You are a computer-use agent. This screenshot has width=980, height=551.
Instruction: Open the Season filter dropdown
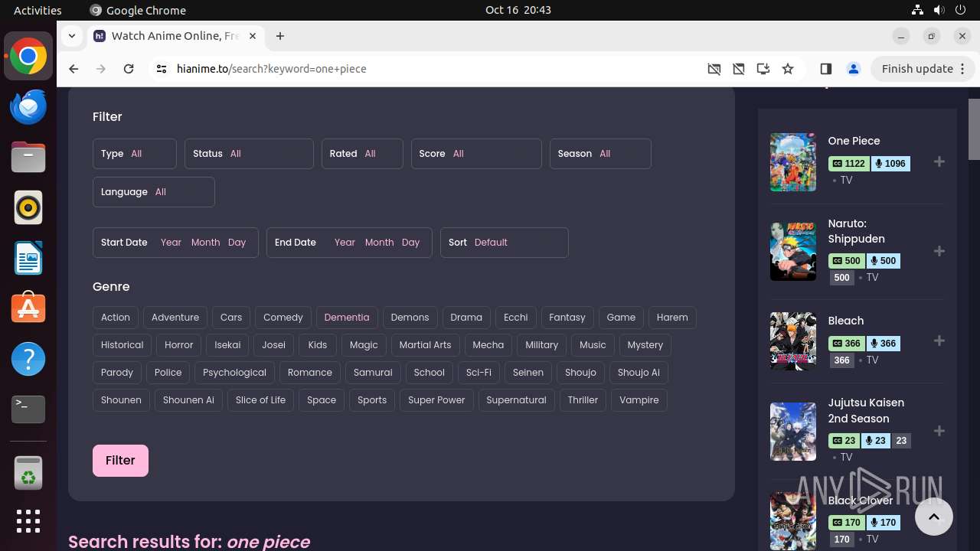600,154
